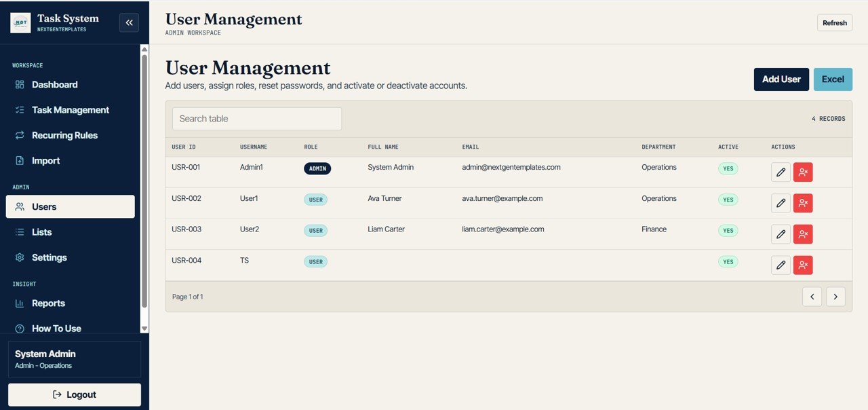868x410 pixels.
Task: Click the Task Management checklist icon
Action: point(20,110)
